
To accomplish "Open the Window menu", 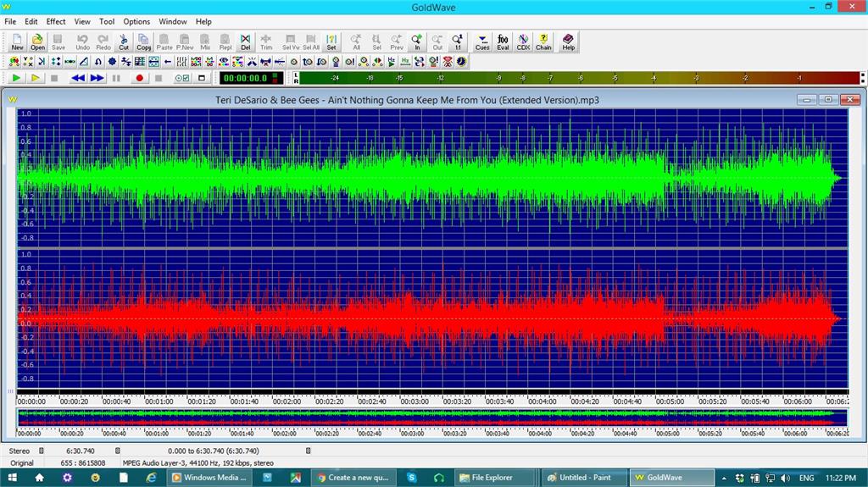I will (x=173, y=21).
